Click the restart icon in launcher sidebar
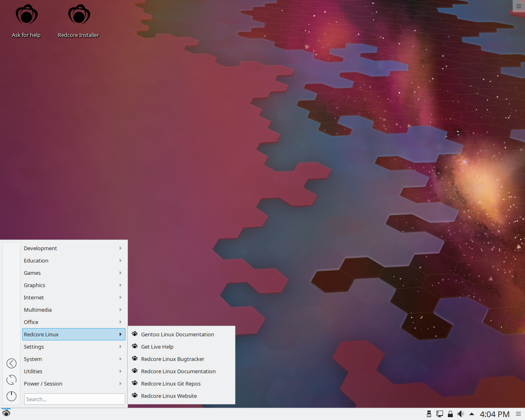The width and height of the screenshot is (525, 420). click(x=11, y=380)
